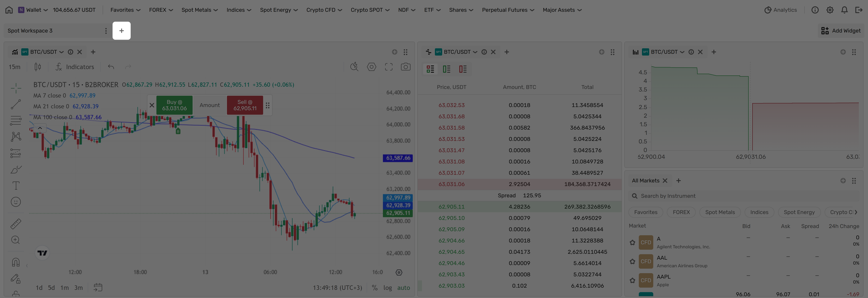
Task: Collapse the chart indicator legend
Action: click(x=40, y=128)
